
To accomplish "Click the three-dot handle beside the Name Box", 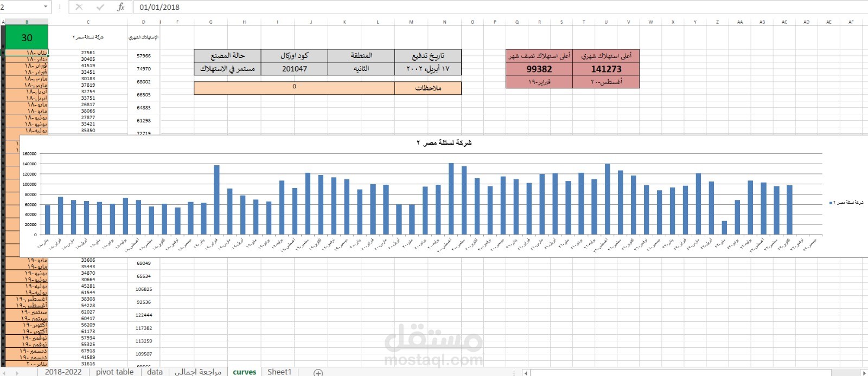I will pos(59,7).
